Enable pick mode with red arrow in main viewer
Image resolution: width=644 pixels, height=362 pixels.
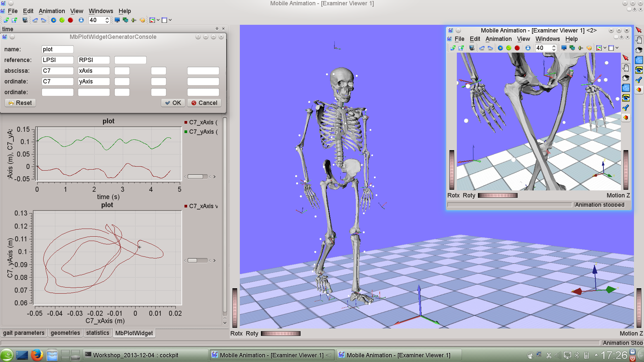tap(639, 30)
